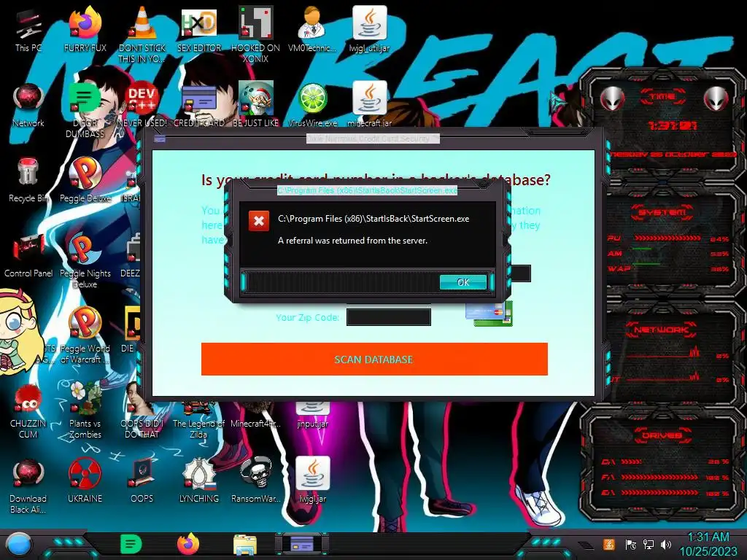Click the taskbar clock showing 1:31 AM
Image resolution: width=747 pixels, height=560 pixels.
point(708,544)
